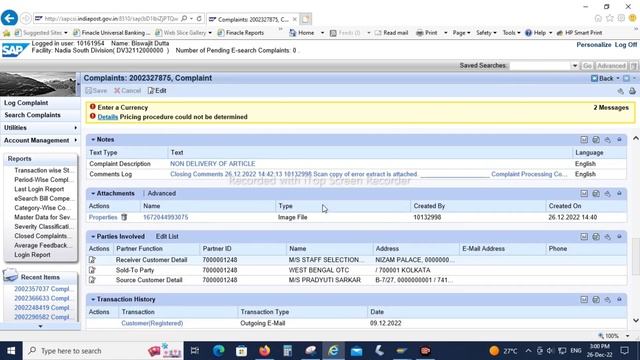
Task: Click edit icon for Sold-To Party row
Action: coord(92,270)
